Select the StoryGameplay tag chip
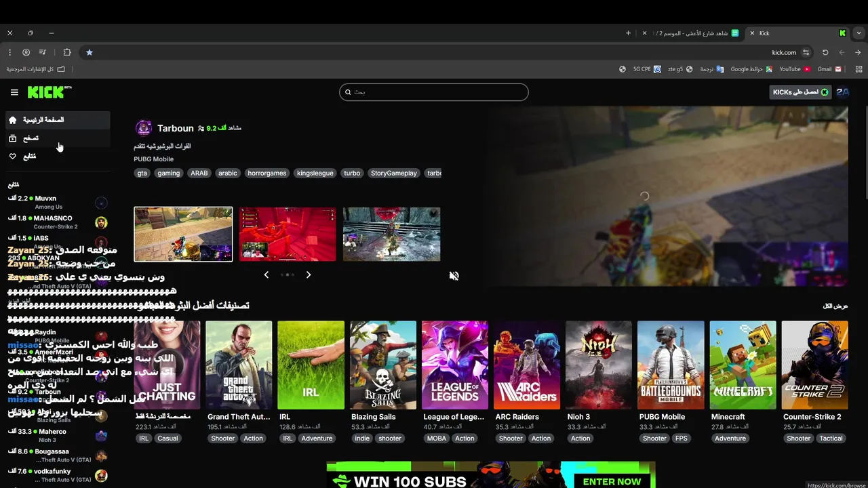Screen dimensions: 868x488 pos(394,173)
